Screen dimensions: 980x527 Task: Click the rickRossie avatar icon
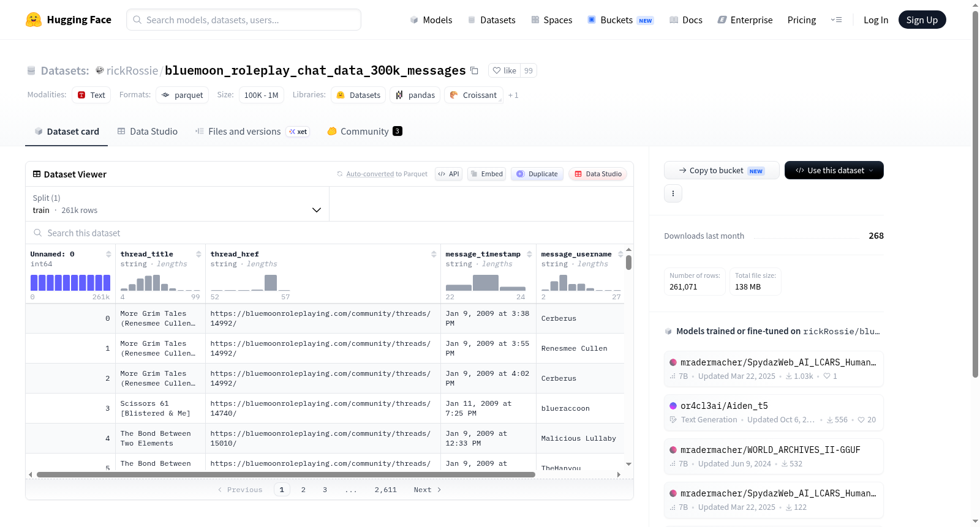click(100, 70)
